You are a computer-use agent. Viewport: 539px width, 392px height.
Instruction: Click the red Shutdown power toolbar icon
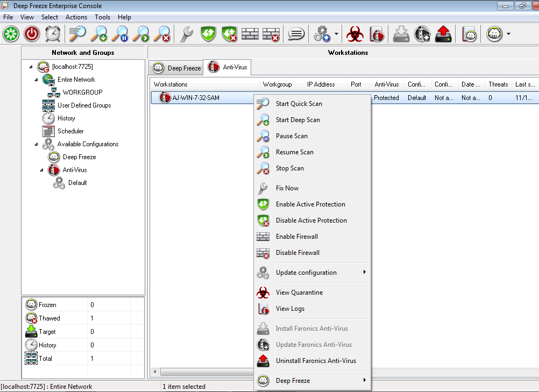point(32,34)
